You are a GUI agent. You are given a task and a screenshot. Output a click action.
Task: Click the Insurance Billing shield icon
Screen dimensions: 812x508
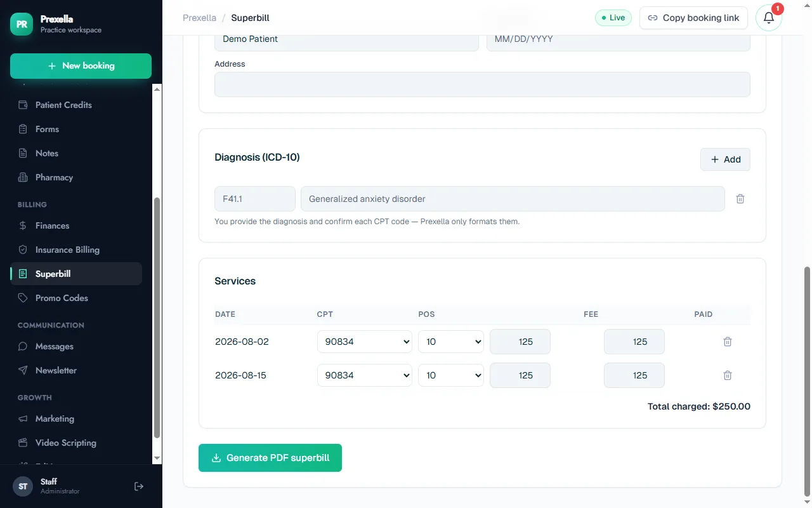(x=23, y=250)
